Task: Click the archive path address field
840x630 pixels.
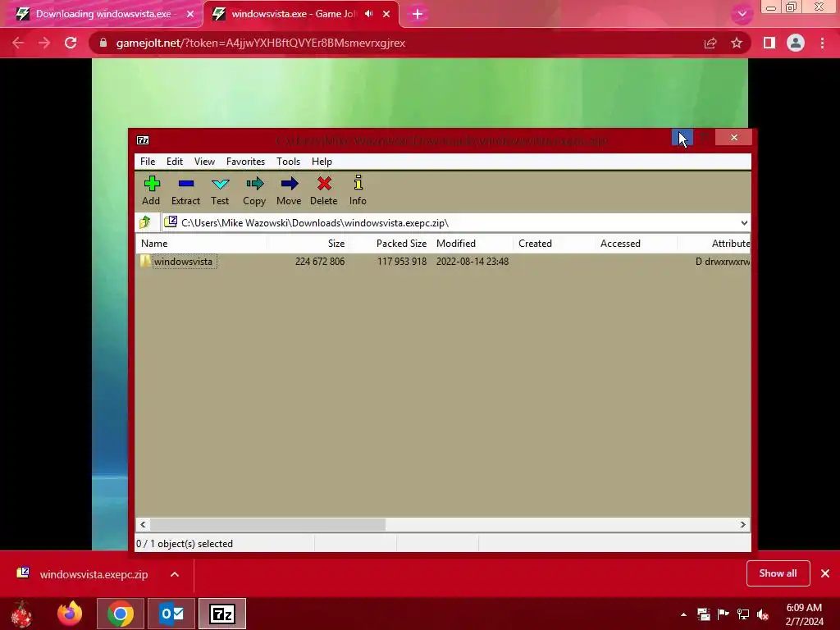Action: click(x=450, y=223)
